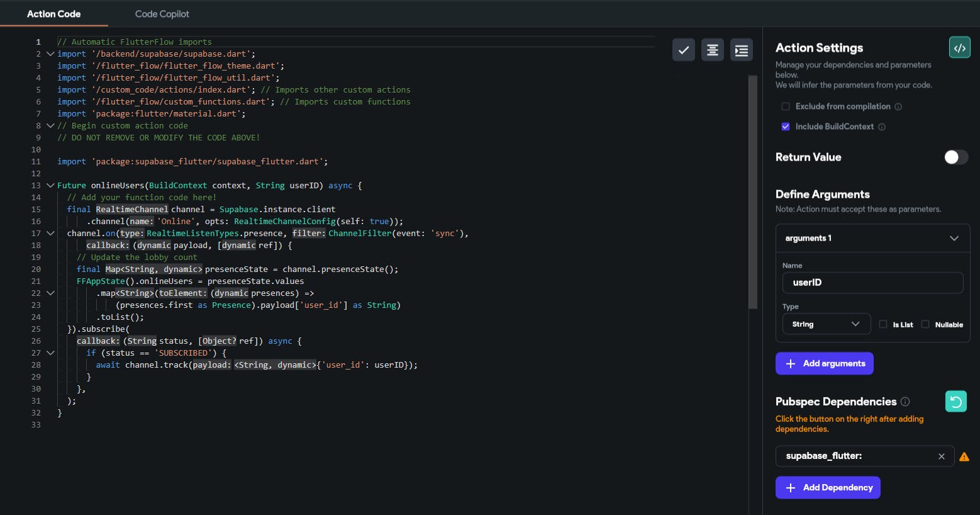Click the center-align format code icon
The image size is (980, 515).
tap(712, 50)
